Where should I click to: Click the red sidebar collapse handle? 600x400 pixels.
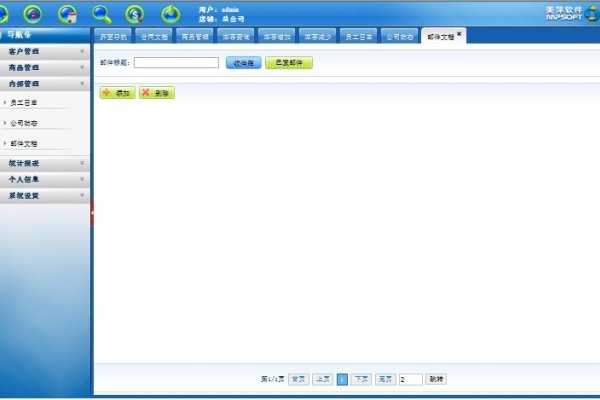(x=92, y=212)
